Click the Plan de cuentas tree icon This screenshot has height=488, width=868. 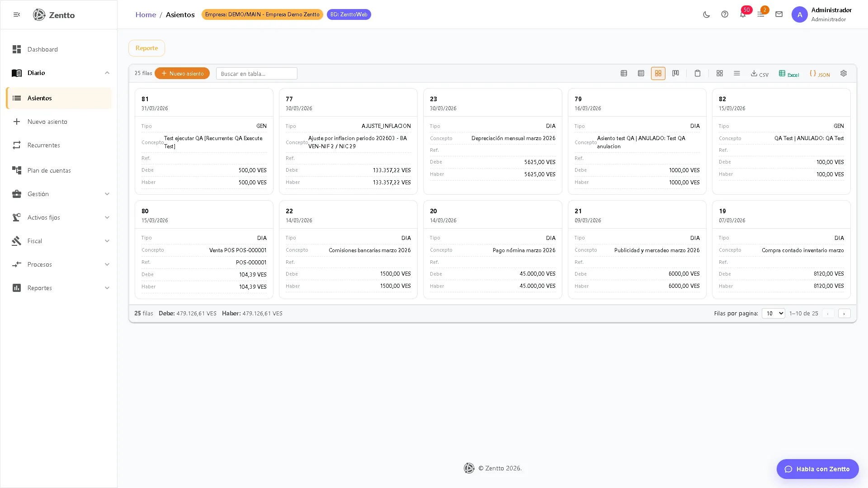pyautogui.click(x=17, y=170)
